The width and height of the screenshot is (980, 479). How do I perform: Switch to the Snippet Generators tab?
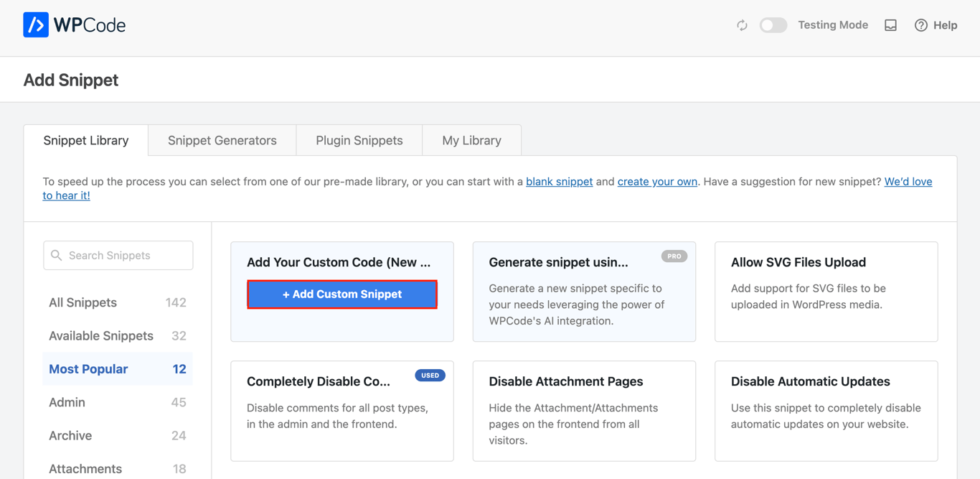222,140
